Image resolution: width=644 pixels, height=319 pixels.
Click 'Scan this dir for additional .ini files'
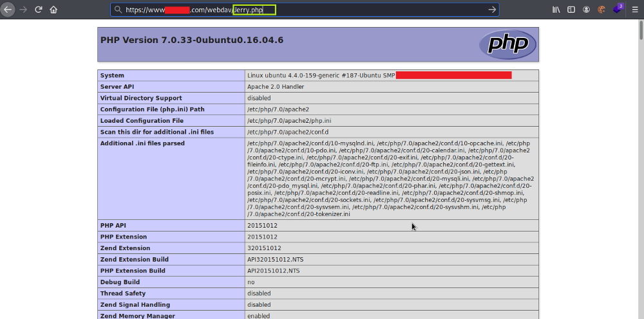point(157,132)
